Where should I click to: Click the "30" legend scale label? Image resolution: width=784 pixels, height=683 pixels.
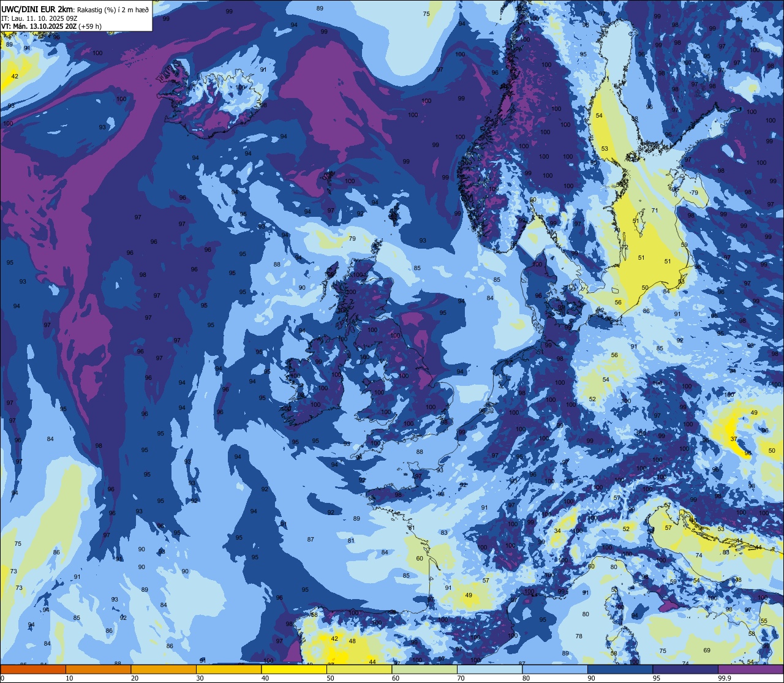tap(200, 678)
